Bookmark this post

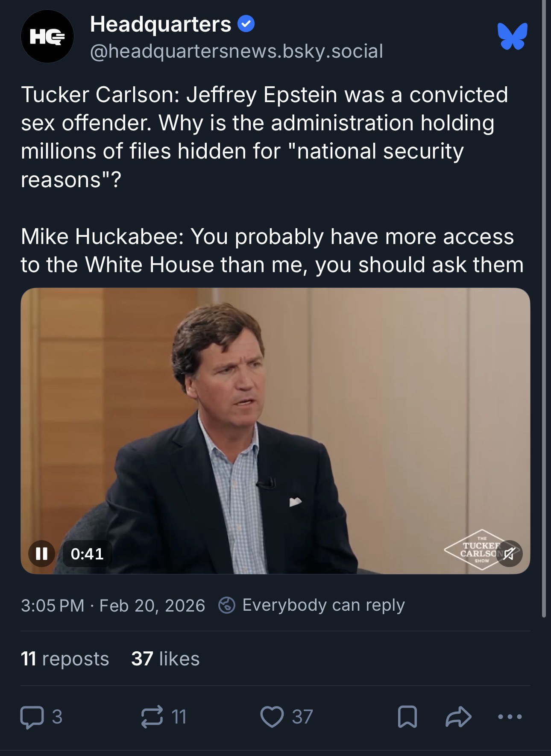407,717
